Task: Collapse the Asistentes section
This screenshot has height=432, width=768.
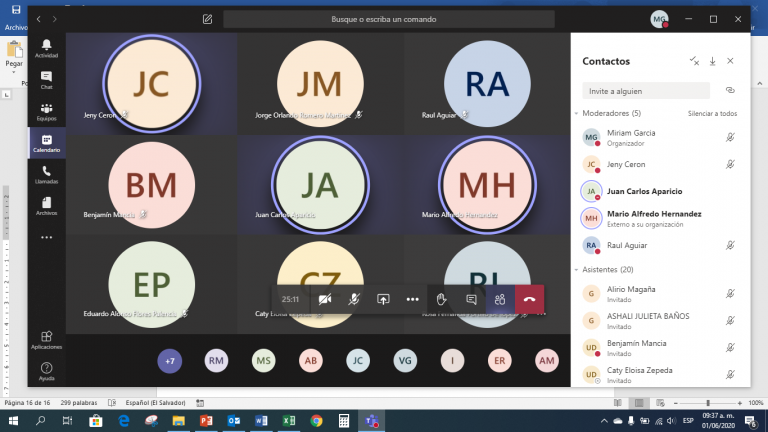Action: (x=577, y=270)
